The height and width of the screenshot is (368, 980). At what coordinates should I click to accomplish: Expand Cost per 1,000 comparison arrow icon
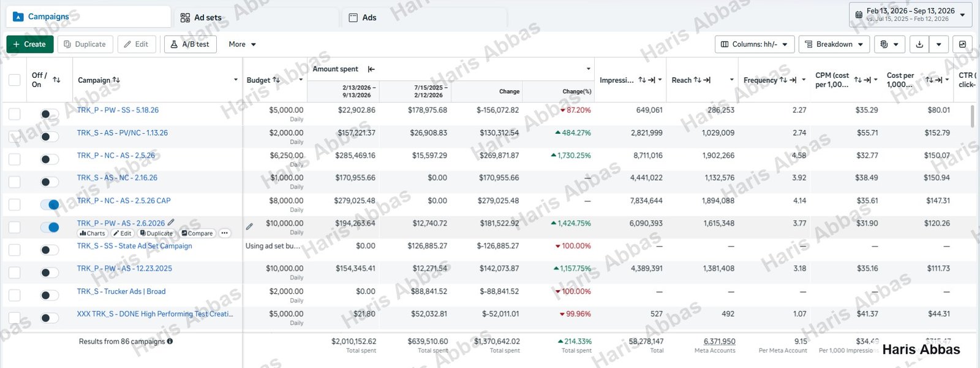[x=938, y=80]
